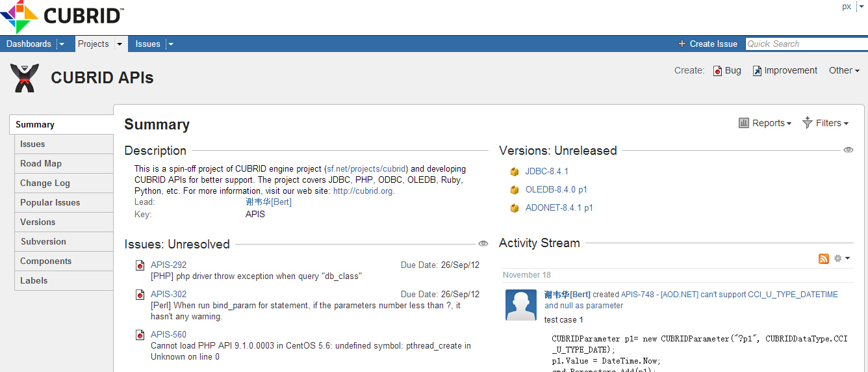Click the Filters funnel icon

pos(808,122)
